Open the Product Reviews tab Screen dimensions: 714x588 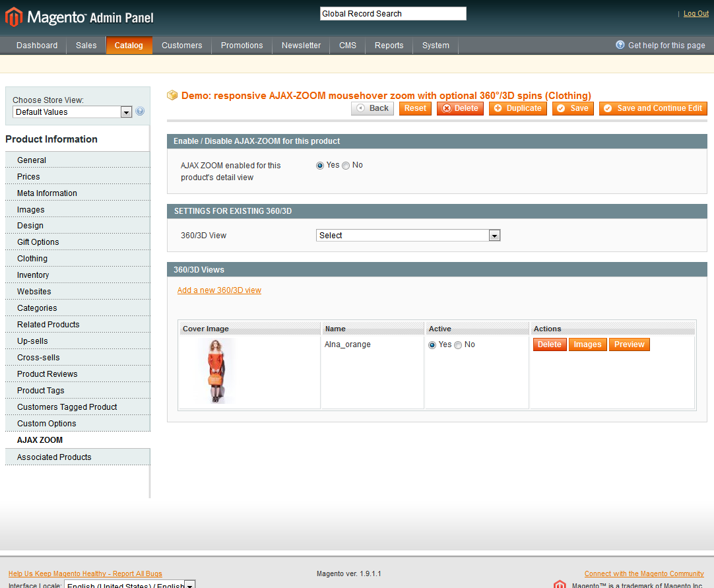[x=77, y=374]
